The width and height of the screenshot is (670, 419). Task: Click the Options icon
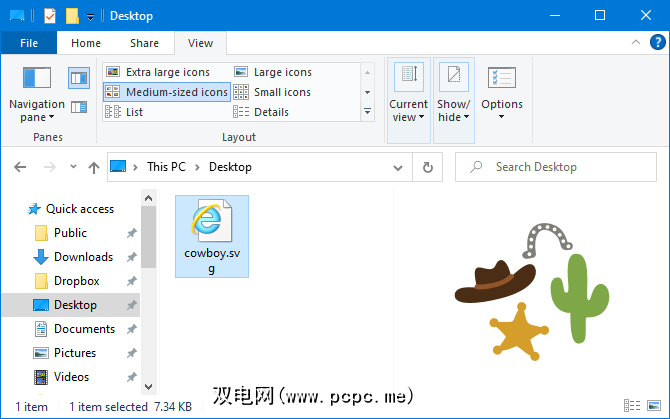pos(502,78)
